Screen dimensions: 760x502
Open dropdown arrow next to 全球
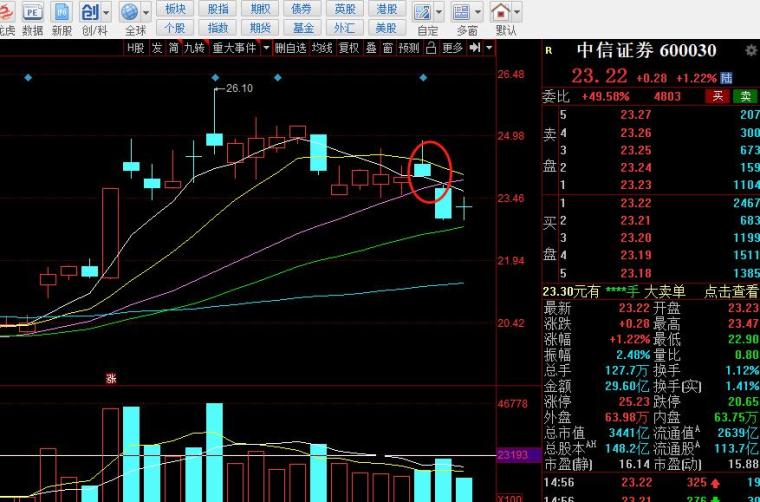[x=146, y=13]
